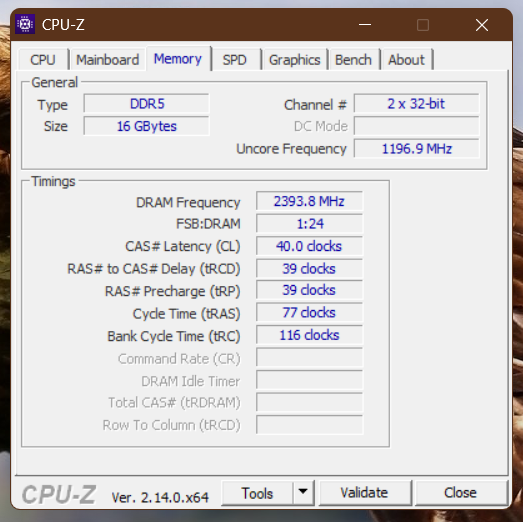Click the Uncore Frequency value box

[x=416, y=149]
